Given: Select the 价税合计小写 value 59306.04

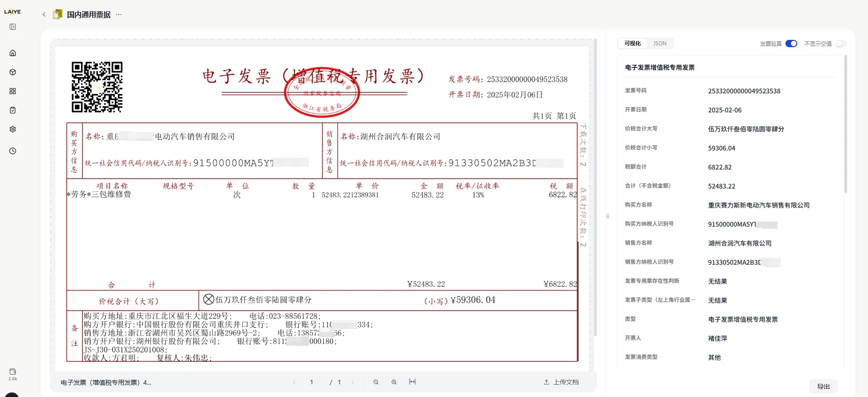Looking at the screenshot, I should (x=722, y=148).
